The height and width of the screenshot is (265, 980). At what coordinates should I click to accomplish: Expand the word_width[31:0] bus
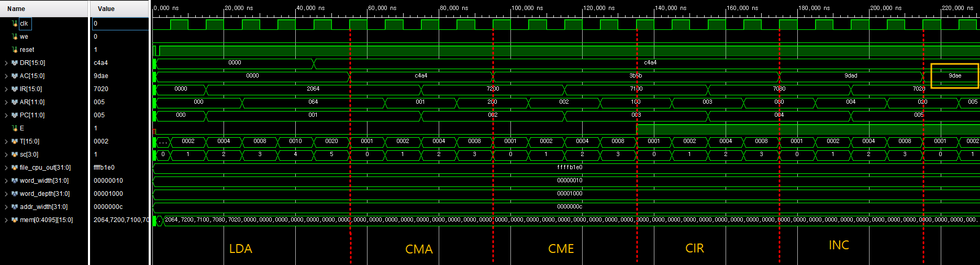click(6, 181)
